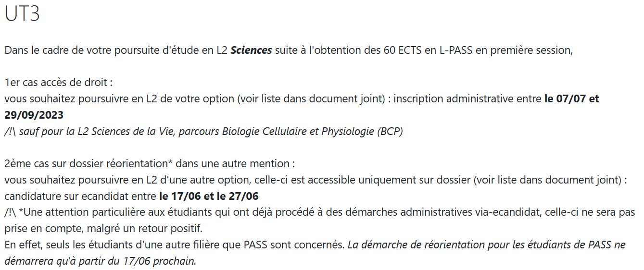Click the "UT3" heading
The width and height of the screenshot is (644, 270).
(x=22, y=14)
